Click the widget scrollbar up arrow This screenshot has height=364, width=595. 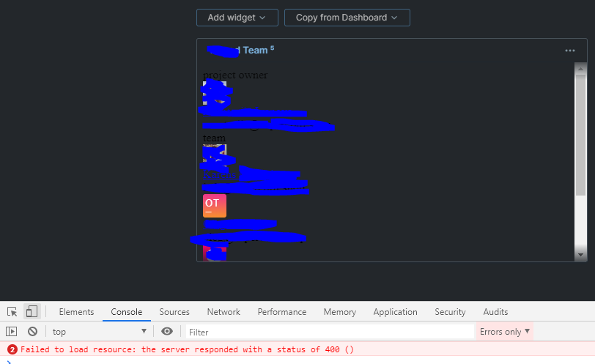580,69
